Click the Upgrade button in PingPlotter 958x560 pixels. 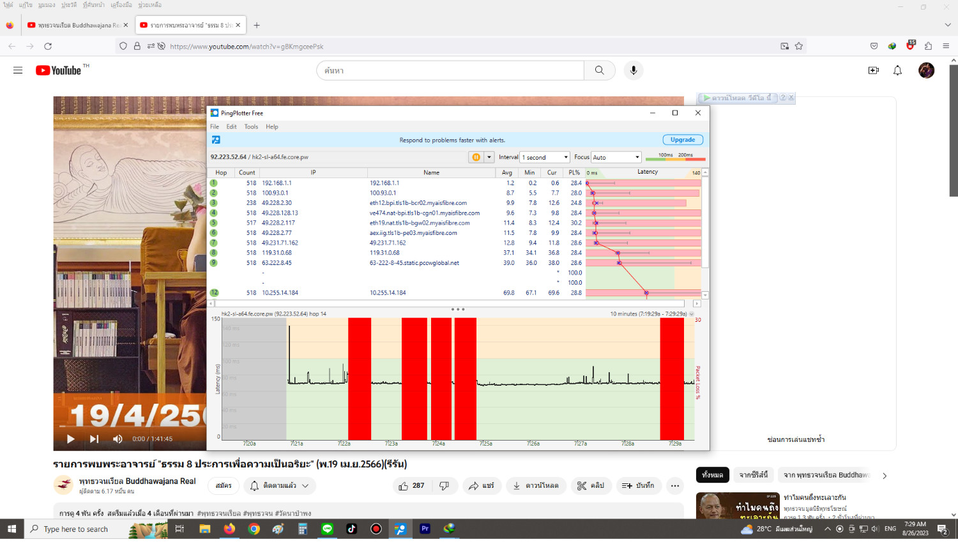click(683, 140)
